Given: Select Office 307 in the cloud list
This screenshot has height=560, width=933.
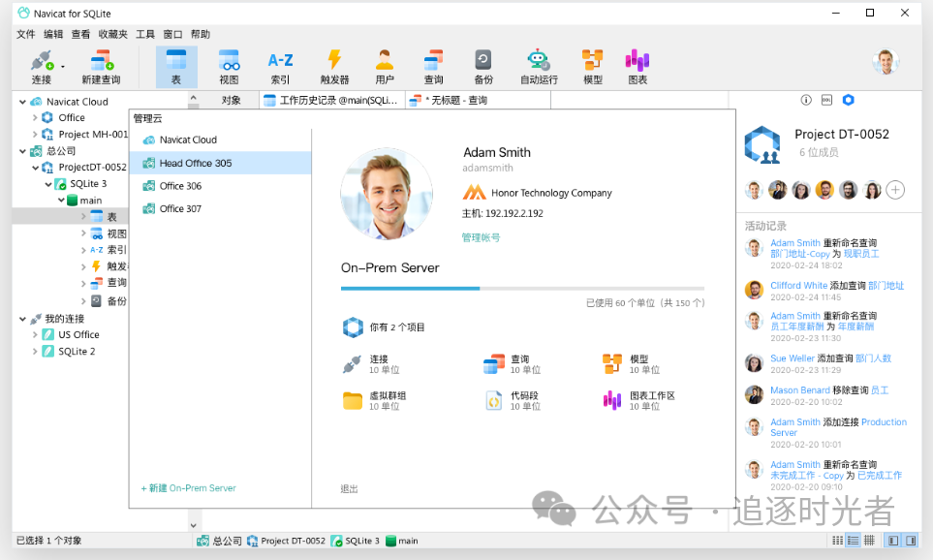Looking at the screenshot, I should point(220,208).
